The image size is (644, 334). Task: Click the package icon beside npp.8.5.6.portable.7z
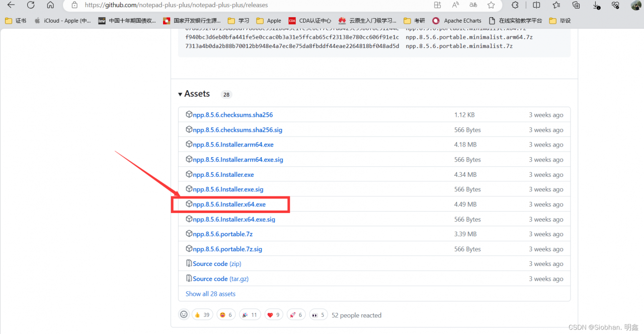189,234
